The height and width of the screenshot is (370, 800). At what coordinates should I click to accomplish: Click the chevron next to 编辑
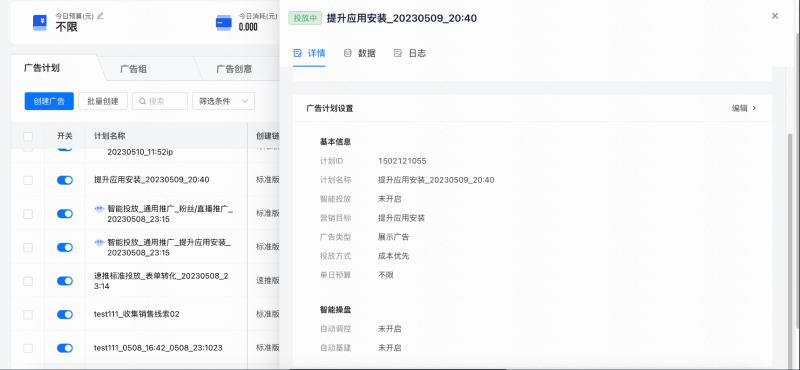click(x=754, y=108)
